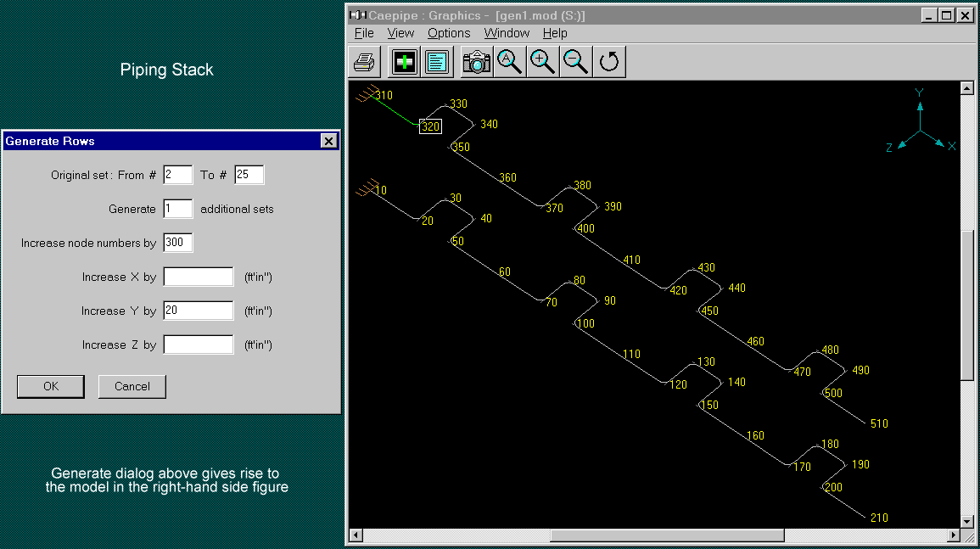This screenshot has height=549, width=980.
Task: Click the horizontal scrollbar left arrow
Action: tap(356, 535)
